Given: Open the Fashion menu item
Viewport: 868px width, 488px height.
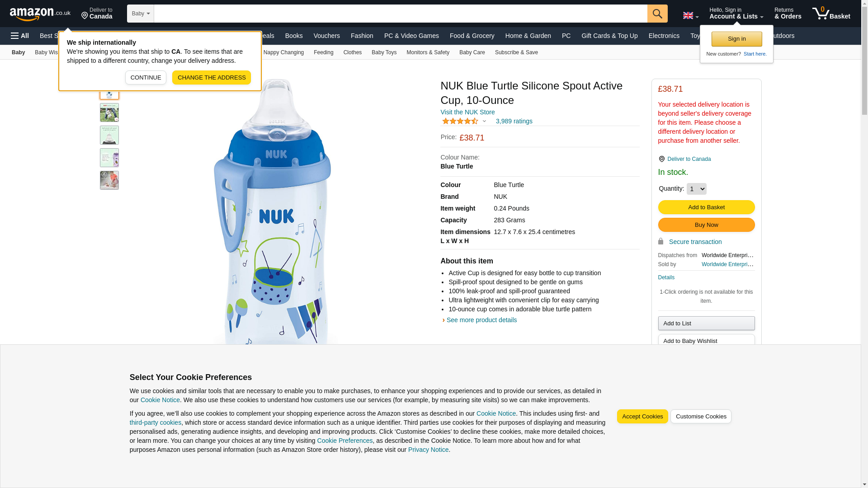Looking at the screenshot, I should 362,36.
